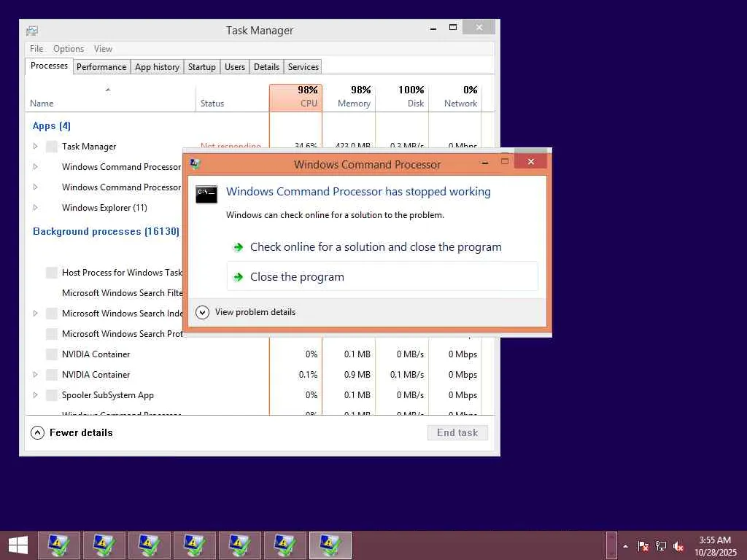Switch to the Services tab
Viewport: 747px width, 560px height.
[303, 66]
